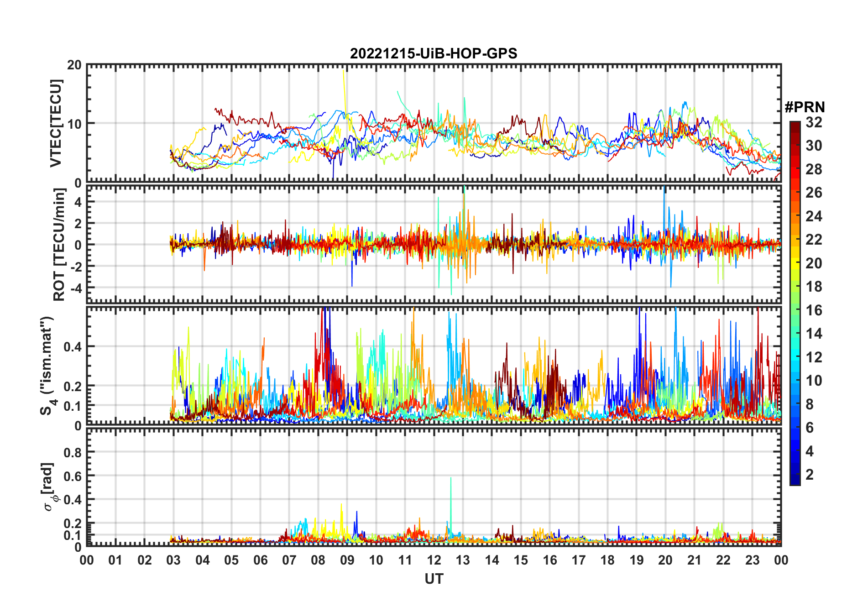Click UT axis tick label "15"
Screen dimensions: 868x607
521,560
